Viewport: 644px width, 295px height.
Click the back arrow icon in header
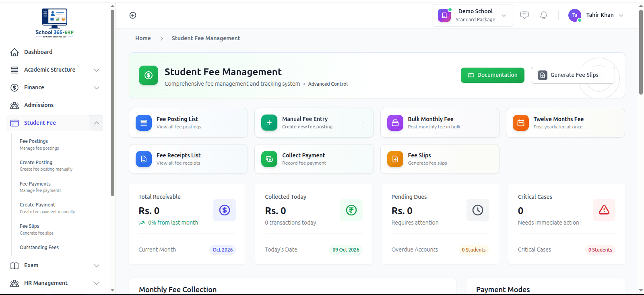coord(133,15)
